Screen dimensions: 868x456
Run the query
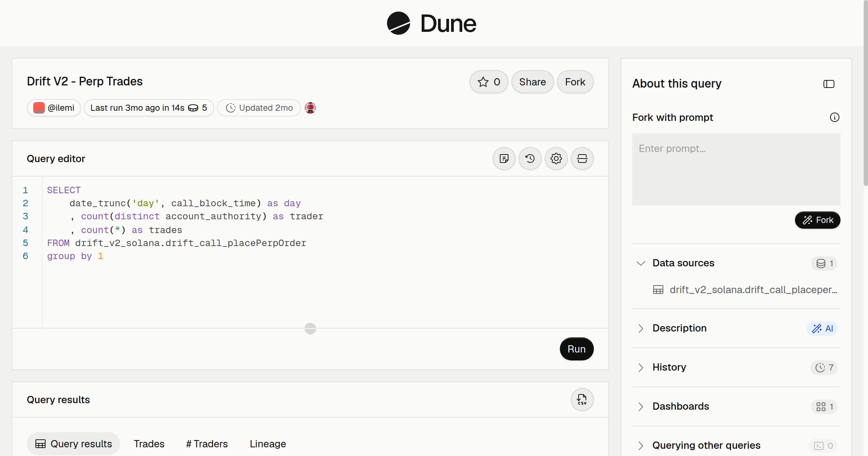point(576,349)
